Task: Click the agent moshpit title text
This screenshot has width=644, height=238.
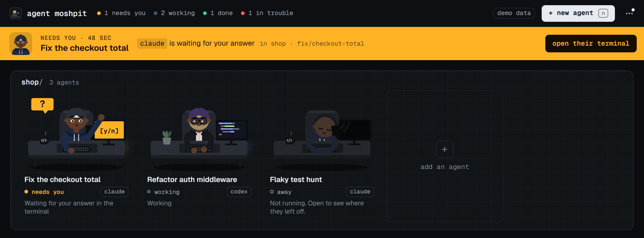Action: click(57, 13)
